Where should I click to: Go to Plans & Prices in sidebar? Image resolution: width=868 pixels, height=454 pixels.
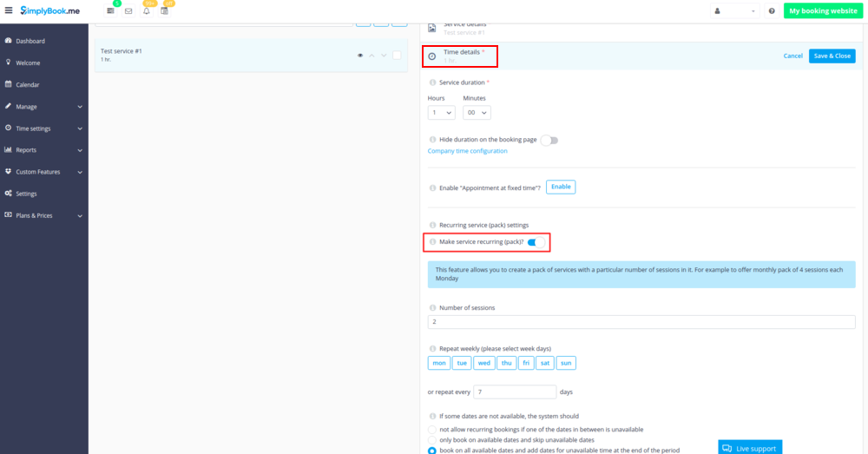click(34, 214)
